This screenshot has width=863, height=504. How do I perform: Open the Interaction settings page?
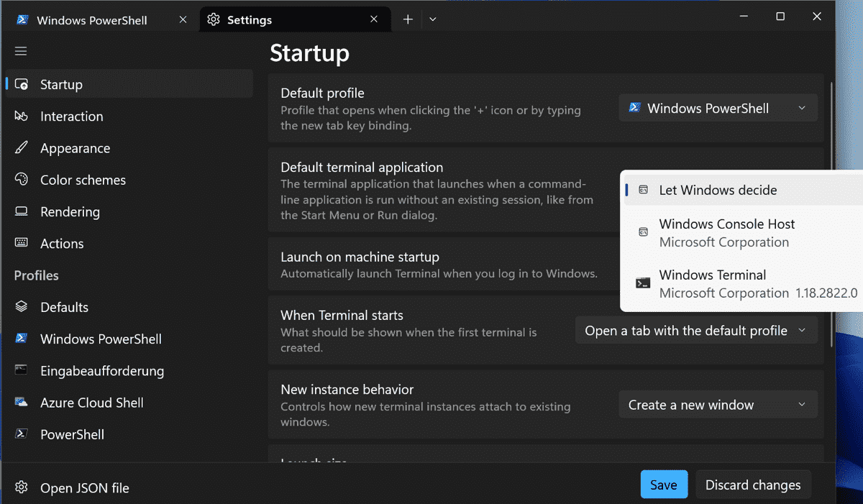(x=129, y=116)
